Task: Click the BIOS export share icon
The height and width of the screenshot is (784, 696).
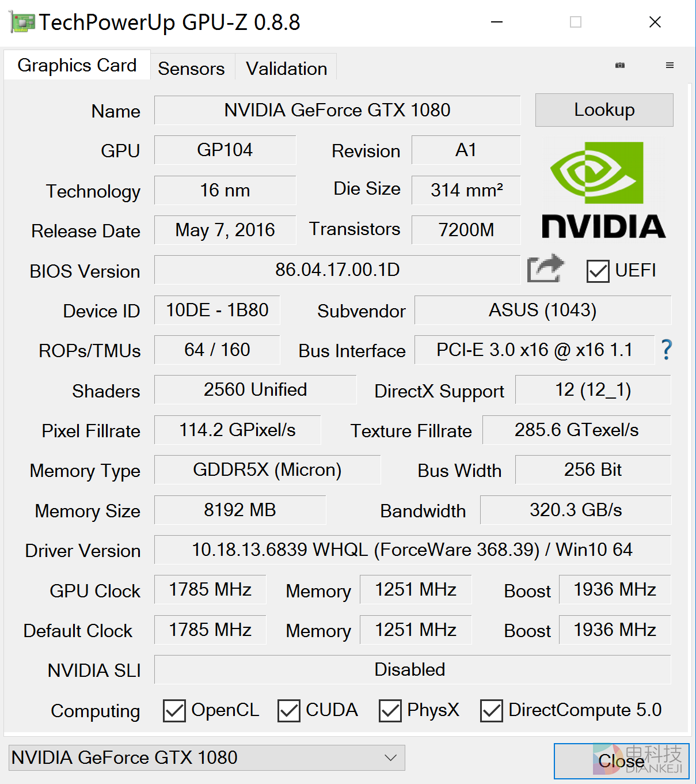Action: coord(545,268)
